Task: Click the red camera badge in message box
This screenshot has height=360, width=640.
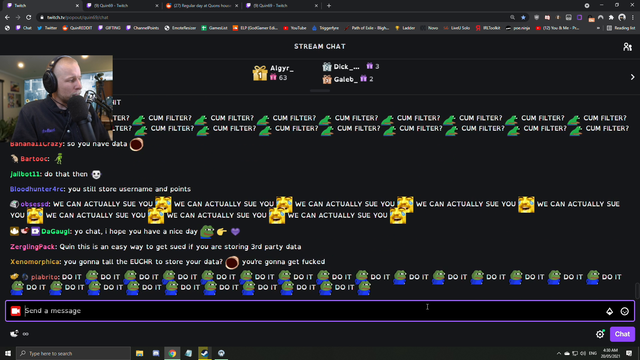Action: click(16, 311)
